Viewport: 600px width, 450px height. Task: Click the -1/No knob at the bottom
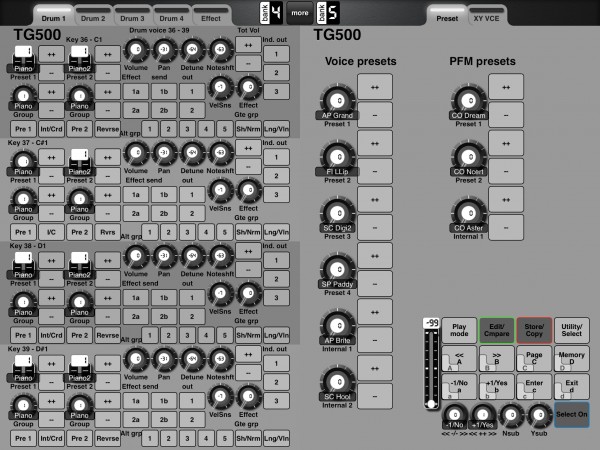pos(455,415)
